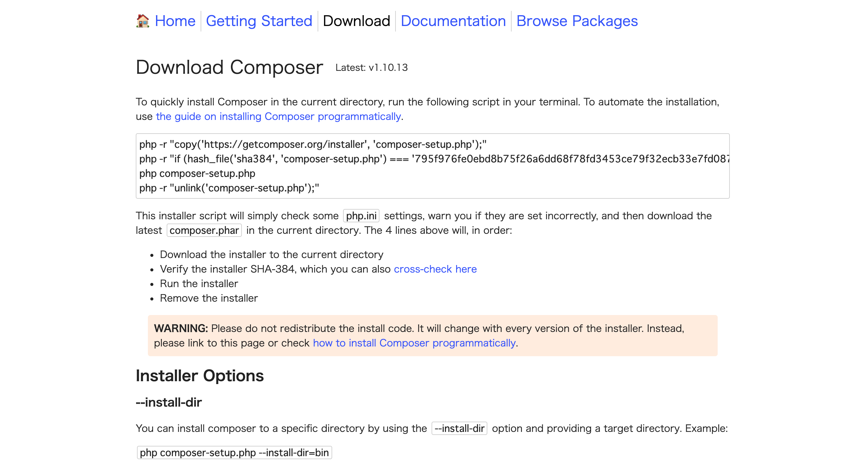Image resolution: width=868 pixels, height=461 pixels.
Task: Click the php.ini inline code label
Action: pos(361,216)
